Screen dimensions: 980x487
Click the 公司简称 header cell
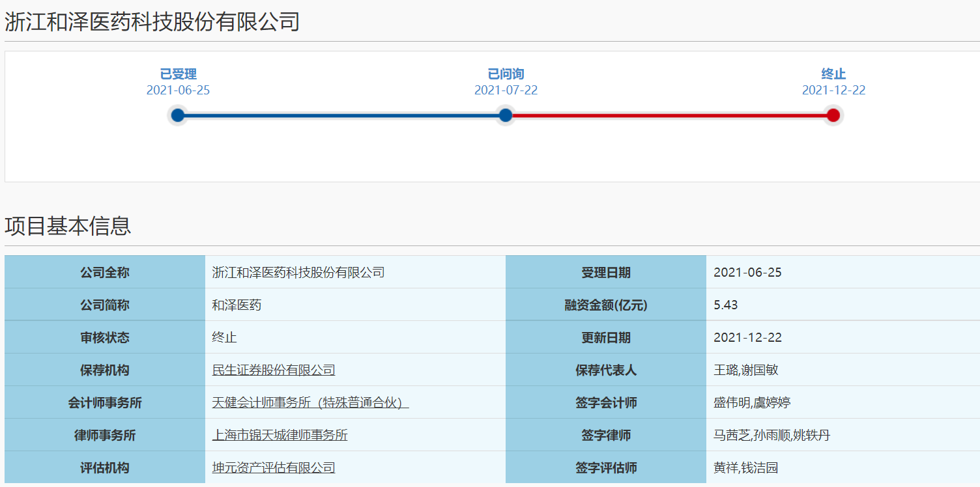pos(105,305)
